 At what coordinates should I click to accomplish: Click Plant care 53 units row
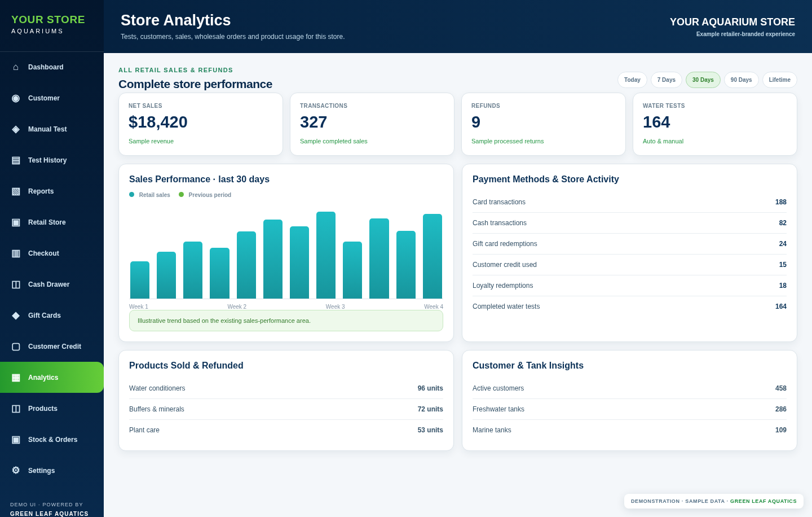coord(286,430)
